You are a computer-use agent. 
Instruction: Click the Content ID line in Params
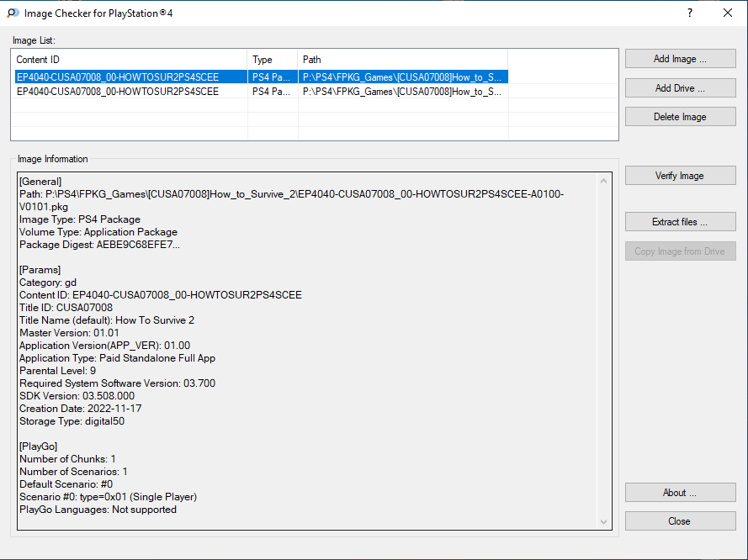pyautogui.click(x=160, y=295)
